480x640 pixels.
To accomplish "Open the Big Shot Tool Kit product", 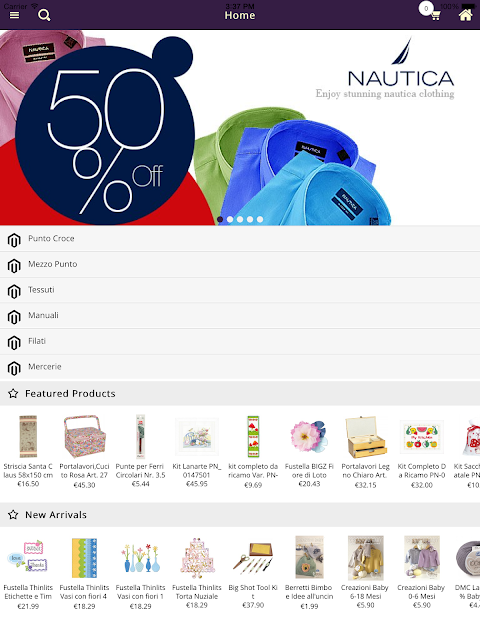I will pos(253,573).
